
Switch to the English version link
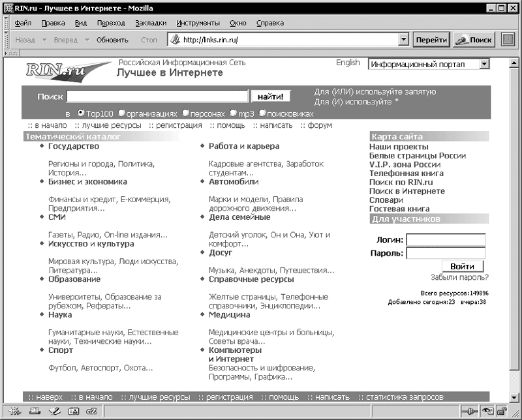pos(348,63)
